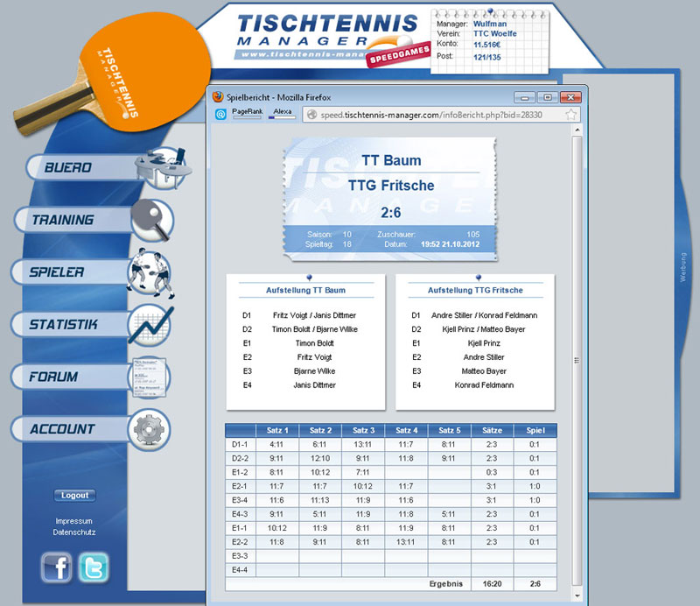
Task: Click the D1-1 row label
Action: (240, 444)
